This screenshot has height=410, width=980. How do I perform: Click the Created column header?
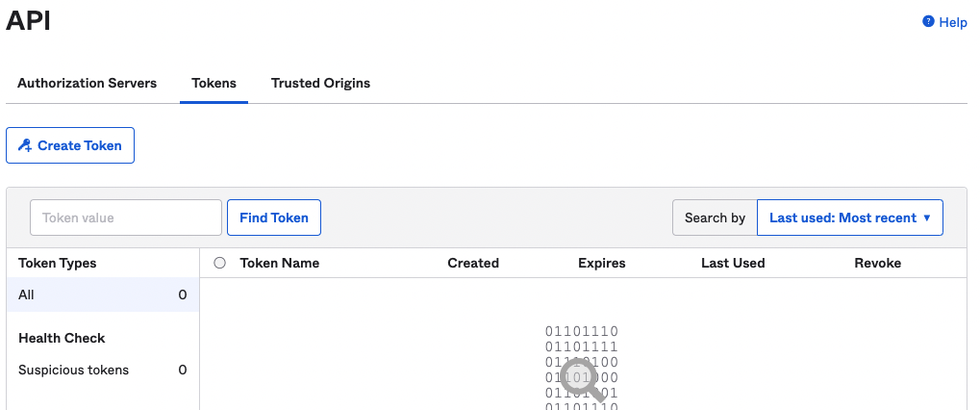[473, 263]
